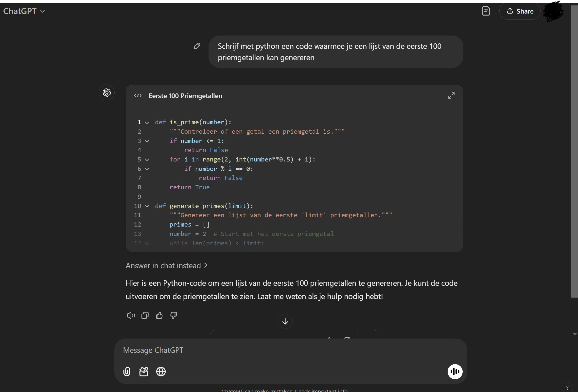This screenshot has height=392, width=578.
Task: Expand the Eerste 100 Priemgetallen canvas
Action: click(x=451, y=95)
